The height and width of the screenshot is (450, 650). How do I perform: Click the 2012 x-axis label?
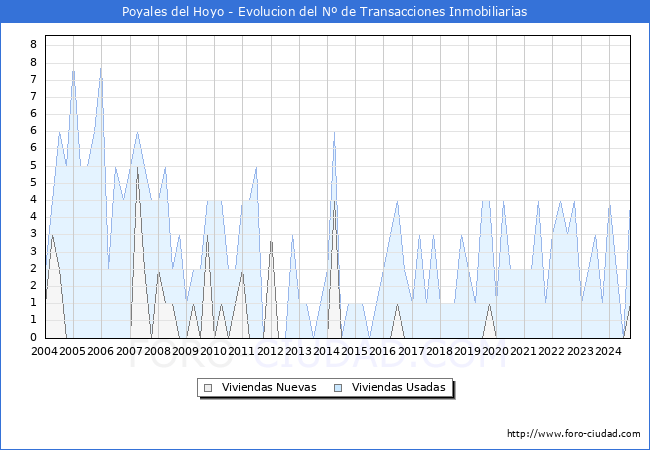[270, 351]
